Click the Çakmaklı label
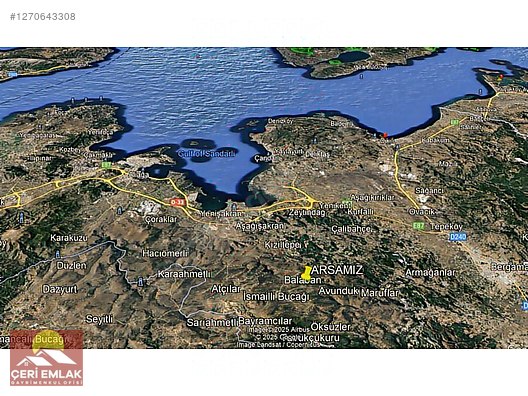Image resolution: width=528 pixels, height=396 pixels. click(98, 155)
